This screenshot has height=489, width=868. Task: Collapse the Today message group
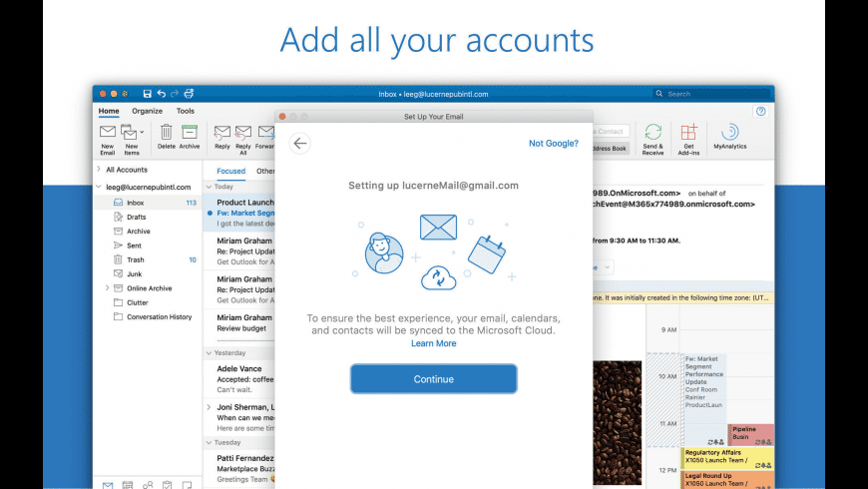pyautogui.click(x=209, y=187)
